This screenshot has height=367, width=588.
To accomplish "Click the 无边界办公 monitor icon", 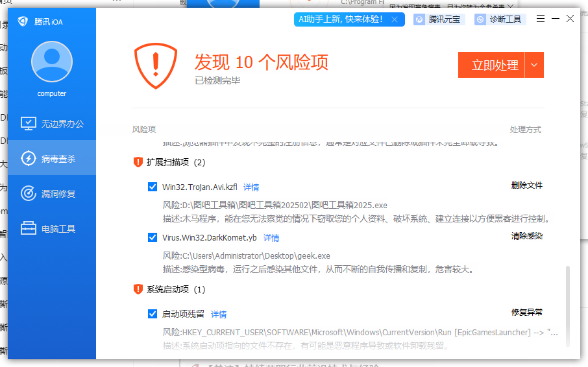I will coord(29,123).
